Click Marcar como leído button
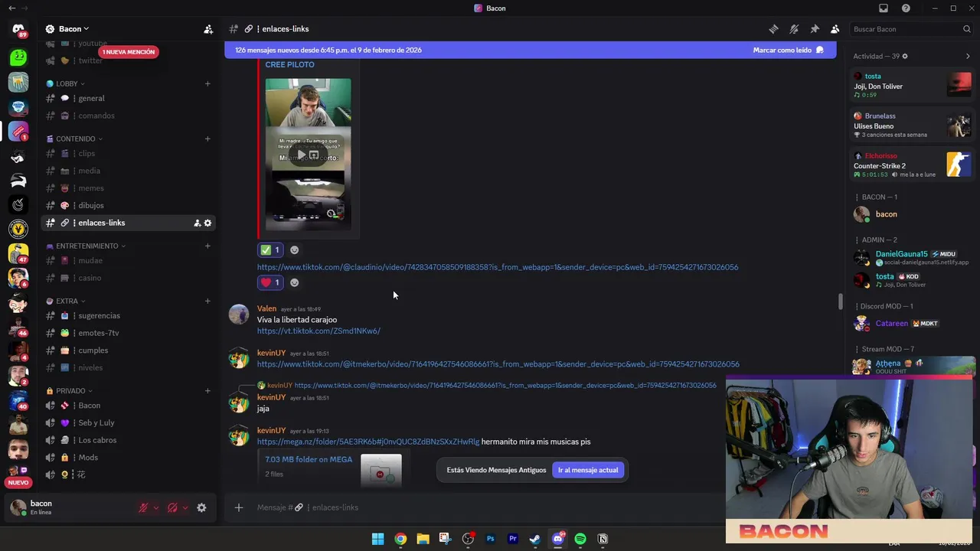Image resolution: width=980 pixels, height=551 pixels. (789, 50)
